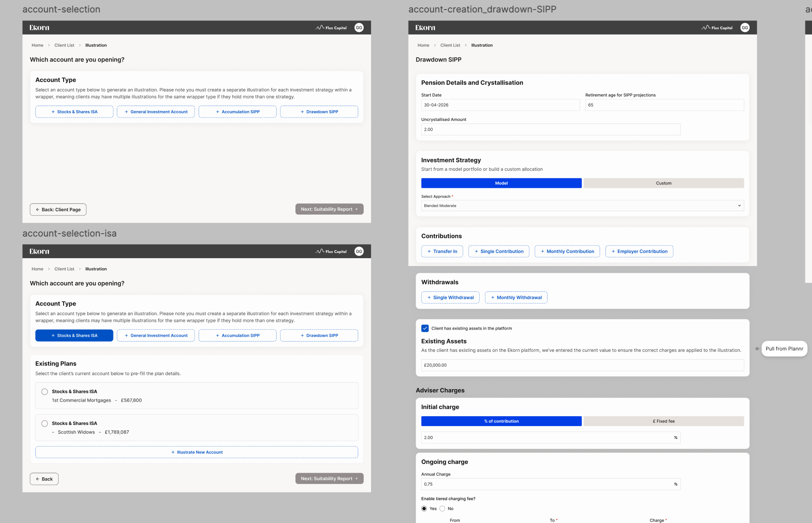Toggle 'Client has existing assets' checkbox

pyautogui.click(x=425, y=328)
